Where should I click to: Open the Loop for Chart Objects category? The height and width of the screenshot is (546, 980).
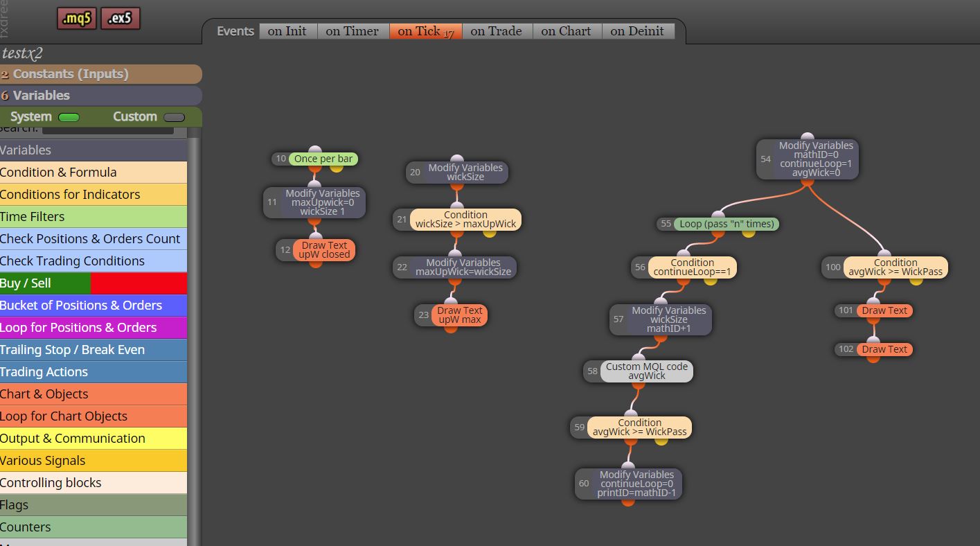click(93, 416)
